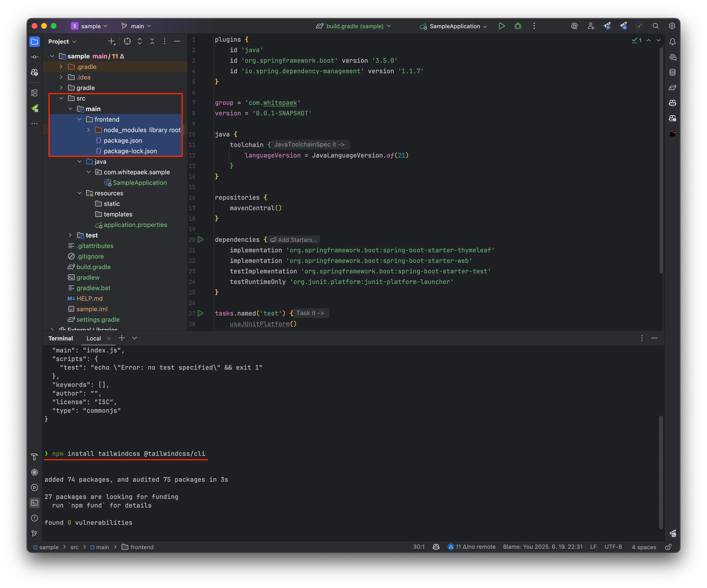
Task: Click Add Starters inlay link
Action: (x=294, y=240)
